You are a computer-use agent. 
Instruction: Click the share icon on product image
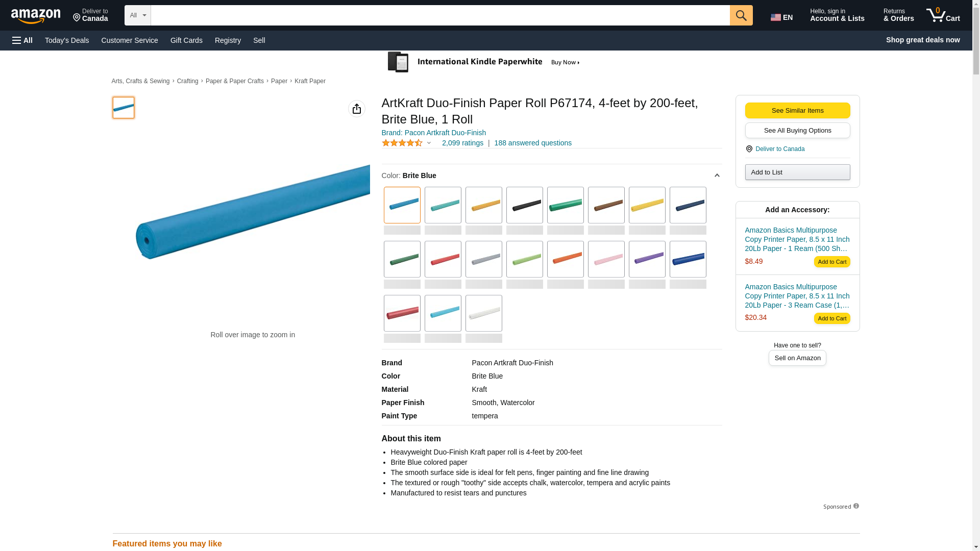(x=356, y=109)
